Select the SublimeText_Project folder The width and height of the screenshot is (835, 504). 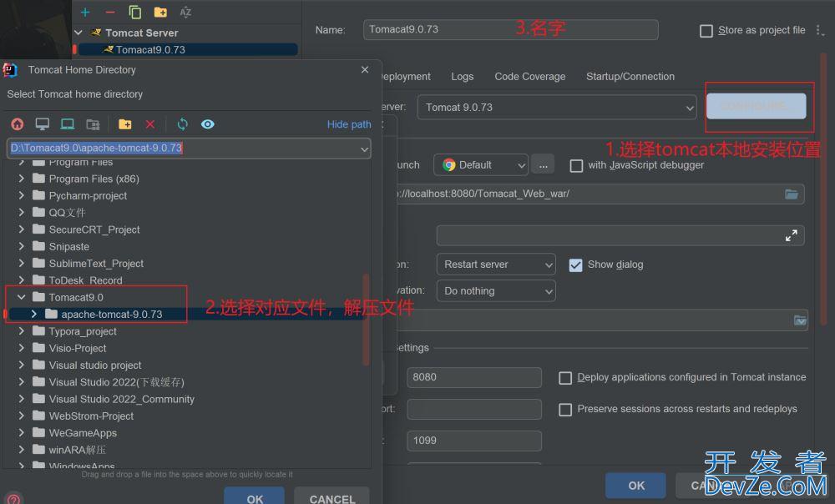point(96,264)
